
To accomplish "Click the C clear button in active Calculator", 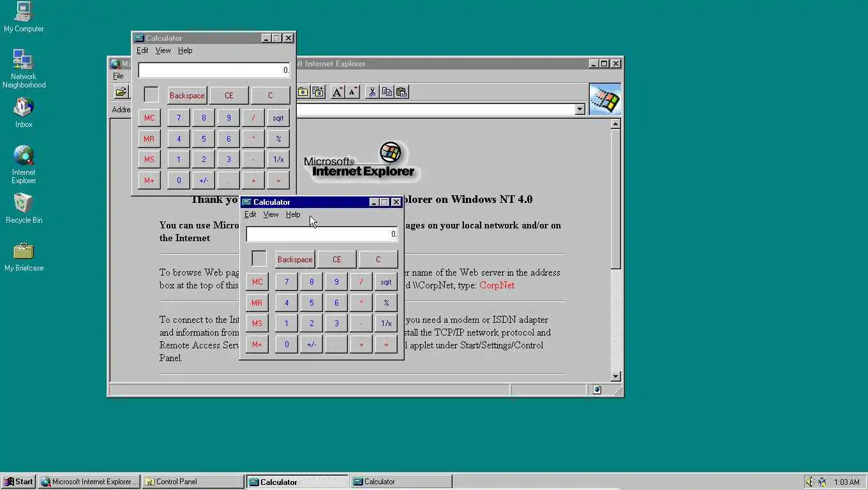I will pos(378,260).
